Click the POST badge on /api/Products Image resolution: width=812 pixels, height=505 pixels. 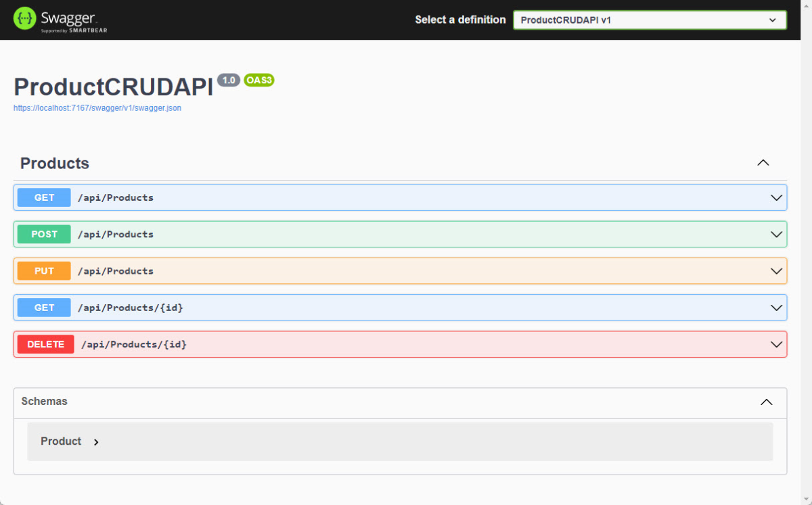click(43, 234)
